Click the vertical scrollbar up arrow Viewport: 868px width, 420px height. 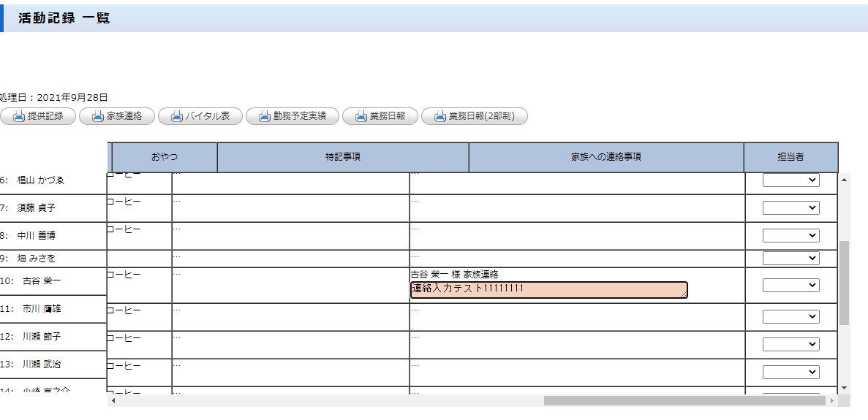[x=845, y=178]
